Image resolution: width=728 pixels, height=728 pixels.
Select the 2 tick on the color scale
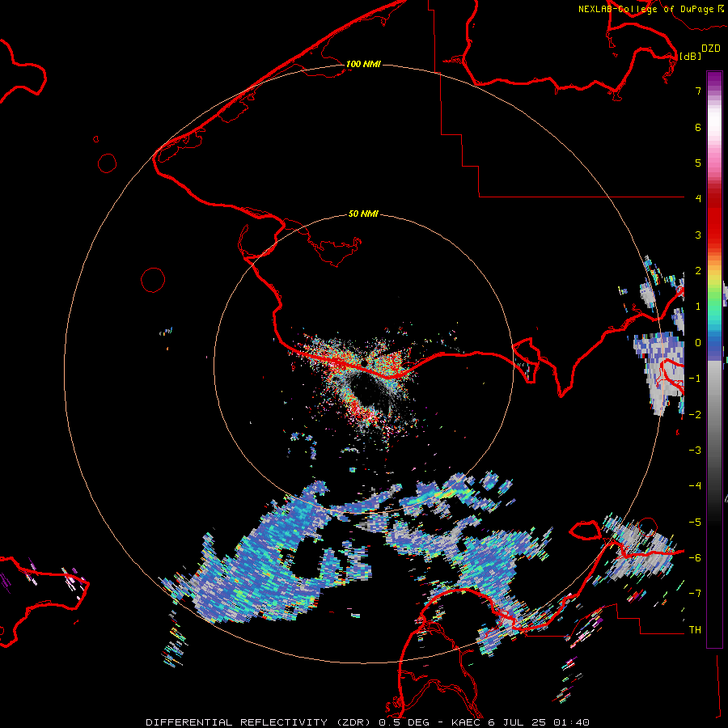pyautogui.click(x=698, y=270)
